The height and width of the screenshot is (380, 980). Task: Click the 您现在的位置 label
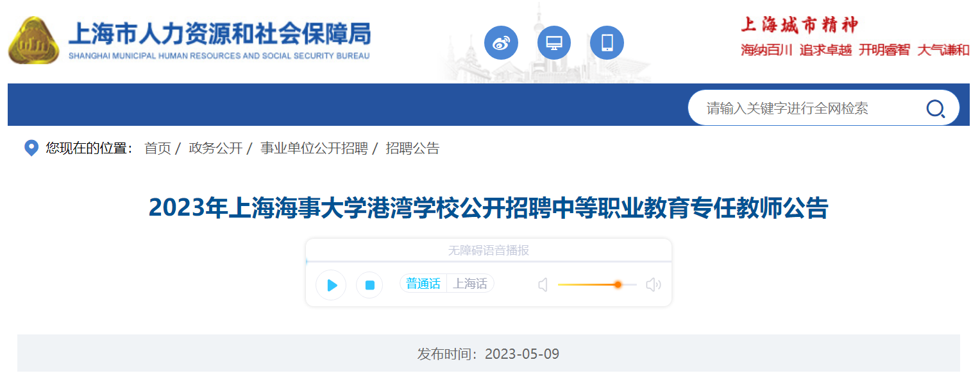pos(90,148)
